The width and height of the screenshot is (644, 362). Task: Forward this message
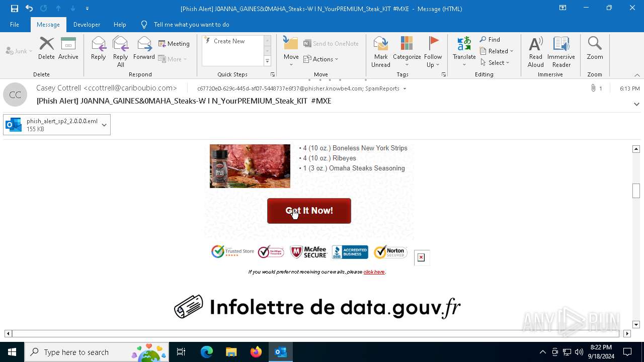tap(144, 48)
